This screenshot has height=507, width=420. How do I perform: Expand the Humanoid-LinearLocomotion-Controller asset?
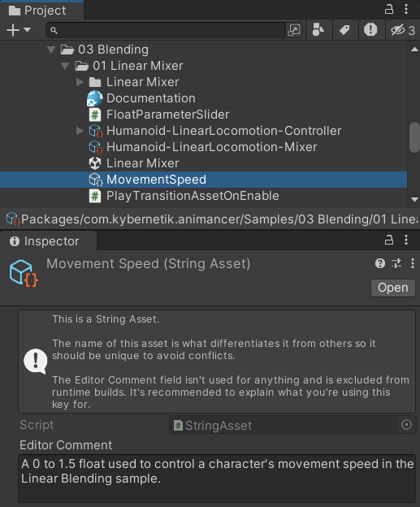pos(80,131)
